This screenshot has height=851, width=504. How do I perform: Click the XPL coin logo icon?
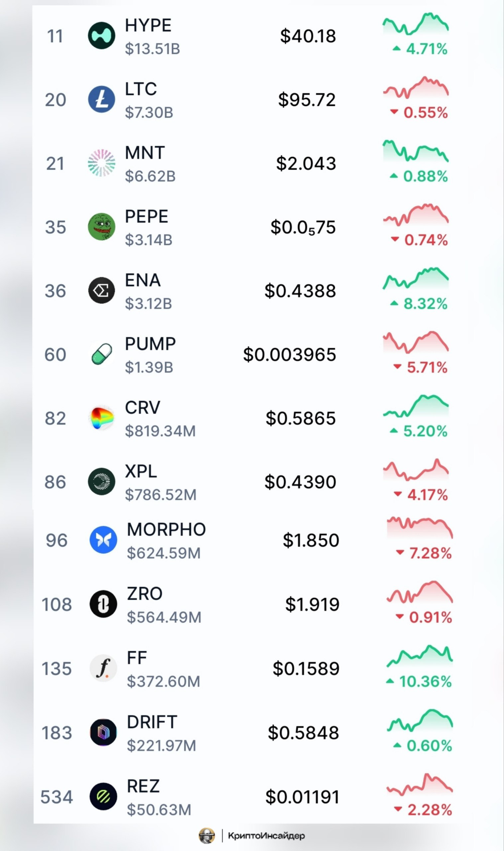101,481
